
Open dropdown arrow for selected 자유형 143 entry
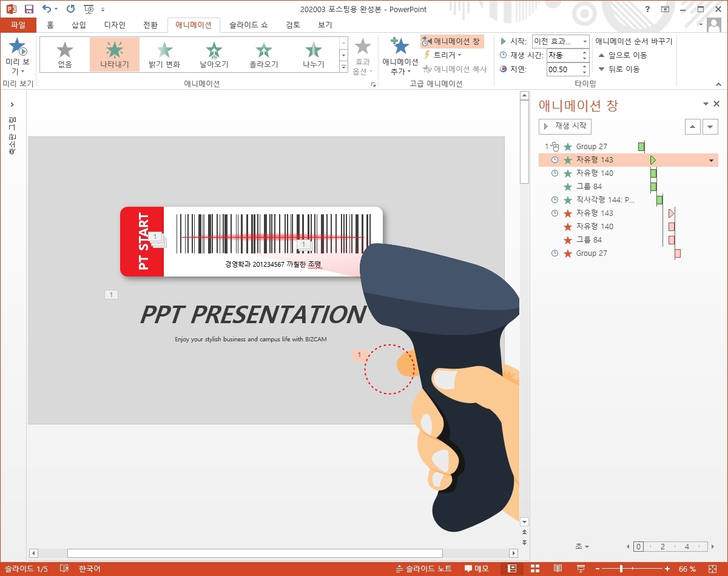[x=711, y=160]
